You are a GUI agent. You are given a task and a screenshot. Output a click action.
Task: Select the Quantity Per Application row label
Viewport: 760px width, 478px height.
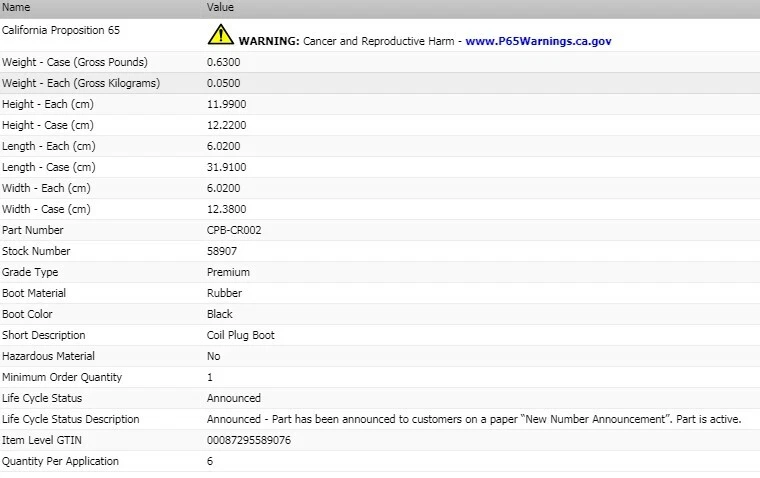61,462
